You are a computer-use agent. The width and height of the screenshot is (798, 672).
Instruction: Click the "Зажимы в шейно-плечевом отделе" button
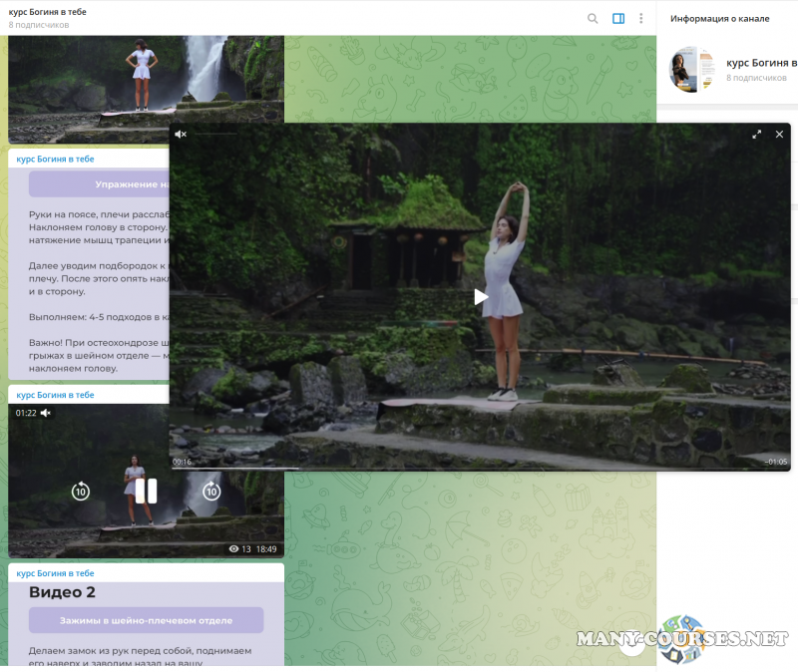point(146,620)
